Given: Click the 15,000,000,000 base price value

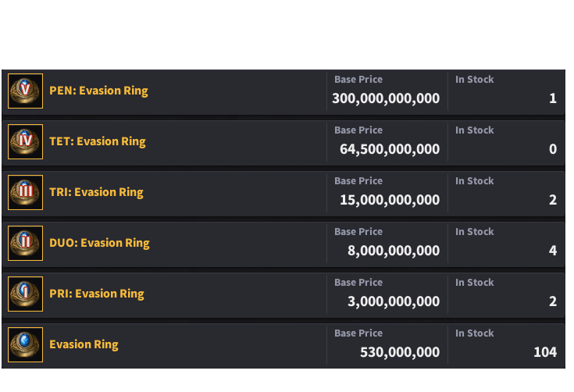Looking at the screenshot, I should pos(390,200).
